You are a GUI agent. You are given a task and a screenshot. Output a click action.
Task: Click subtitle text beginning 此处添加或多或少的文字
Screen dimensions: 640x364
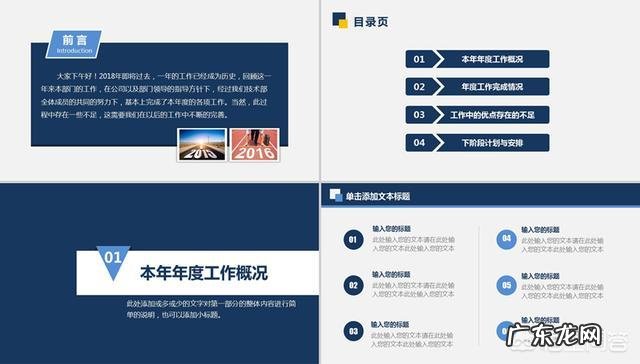[x=211, y=309]
